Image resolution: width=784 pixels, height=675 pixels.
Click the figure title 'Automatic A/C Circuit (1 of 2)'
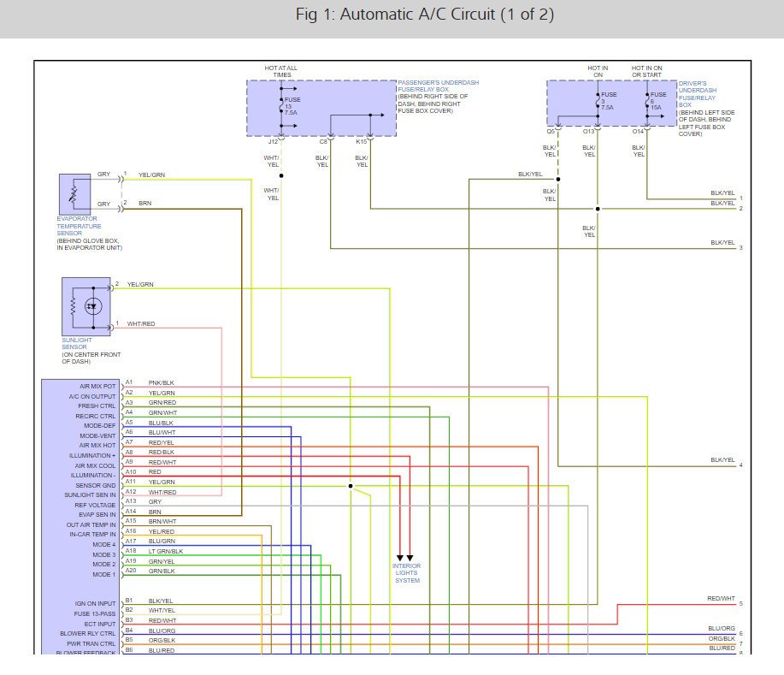pos(425,14)
